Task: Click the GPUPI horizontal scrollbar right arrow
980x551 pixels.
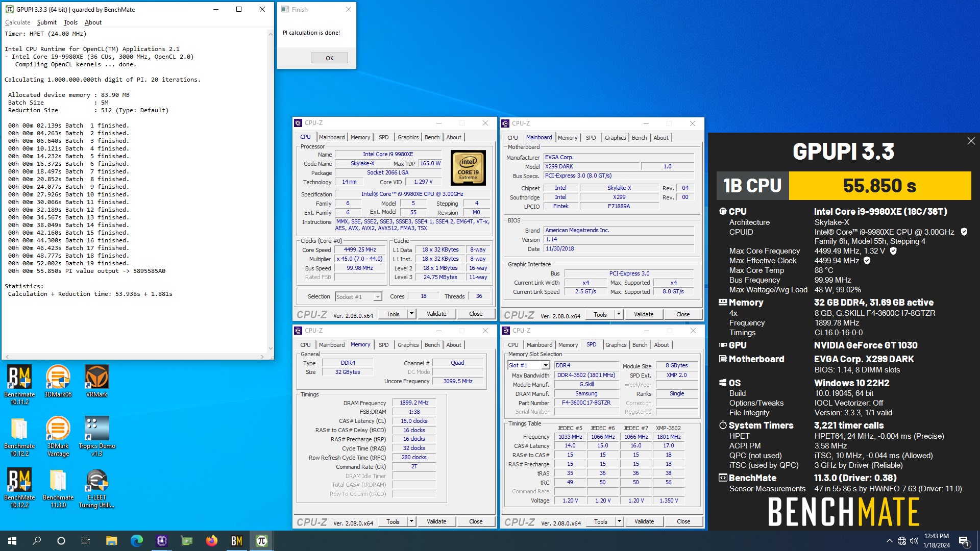Action: click(262, 356)
